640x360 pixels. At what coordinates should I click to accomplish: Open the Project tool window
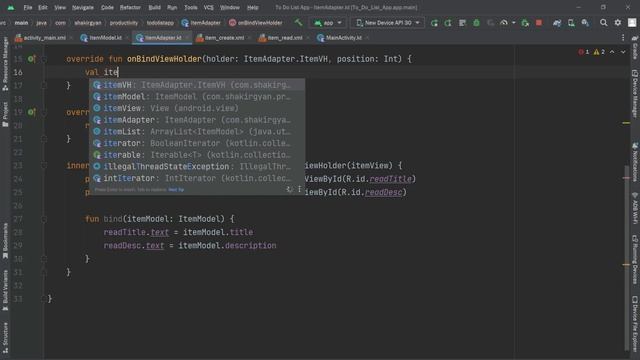[x=5, y=114]
